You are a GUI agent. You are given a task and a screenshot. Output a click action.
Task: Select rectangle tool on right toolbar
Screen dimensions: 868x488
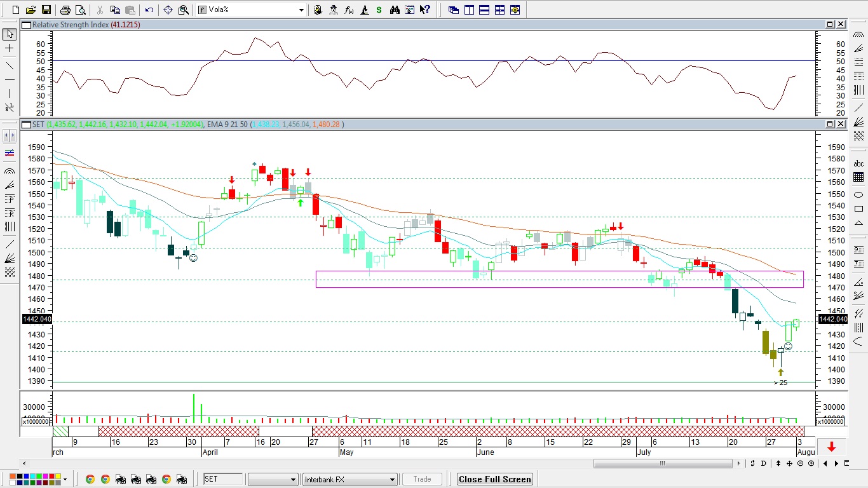(858, 208)
